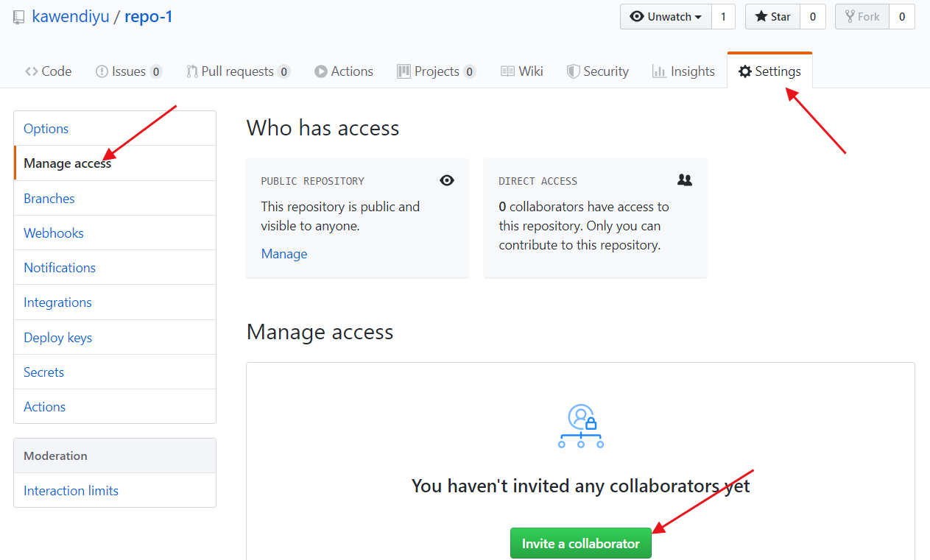Screen dimensions: 930x560
Task: Open the Actions tab
Action: (344, 71)
